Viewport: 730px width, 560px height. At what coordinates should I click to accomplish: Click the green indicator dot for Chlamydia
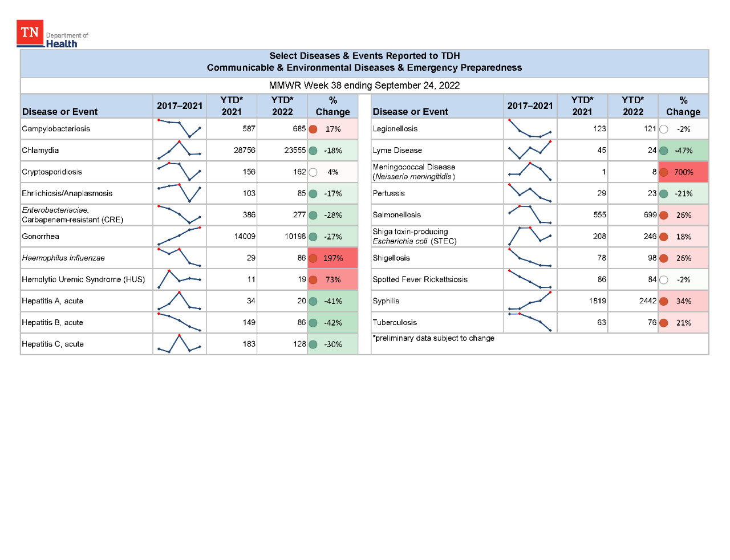coord(313,151)
